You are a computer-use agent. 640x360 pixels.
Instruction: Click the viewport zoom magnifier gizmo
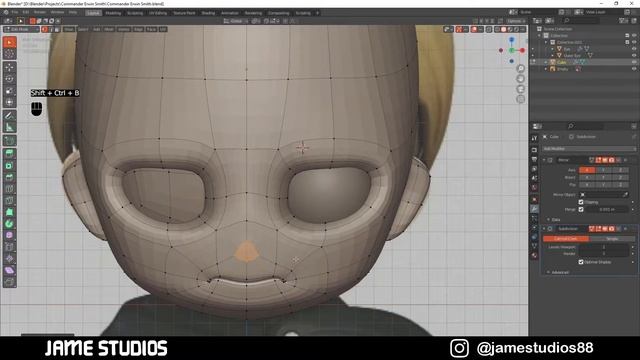coord(520,68)
